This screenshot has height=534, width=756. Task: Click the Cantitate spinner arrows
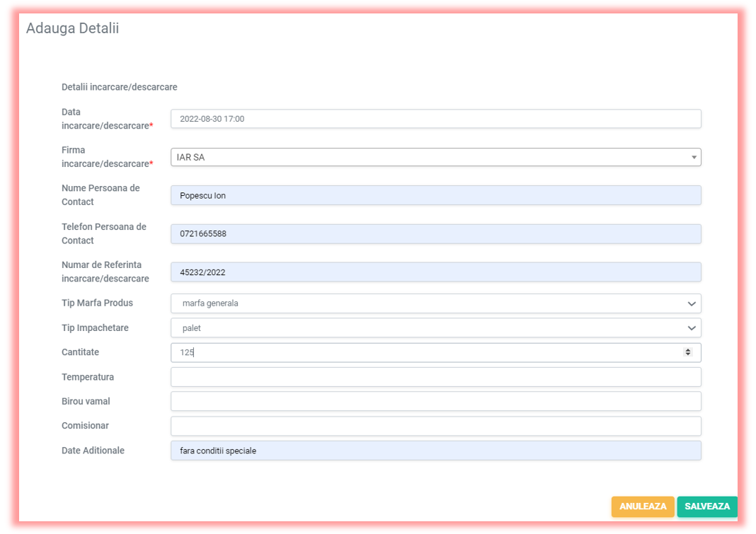(x=687, y=352)
